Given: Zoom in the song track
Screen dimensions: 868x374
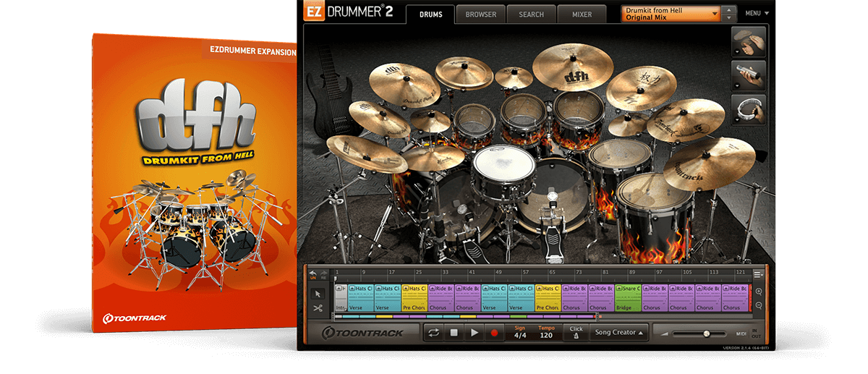Looking at the screenshot, I should pyautogui.click(x=759, y=292).
